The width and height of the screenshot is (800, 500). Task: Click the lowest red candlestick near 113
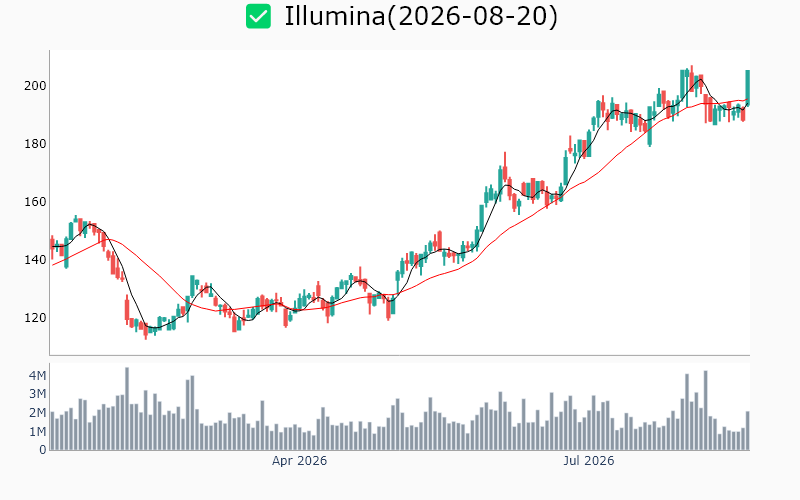146,331
